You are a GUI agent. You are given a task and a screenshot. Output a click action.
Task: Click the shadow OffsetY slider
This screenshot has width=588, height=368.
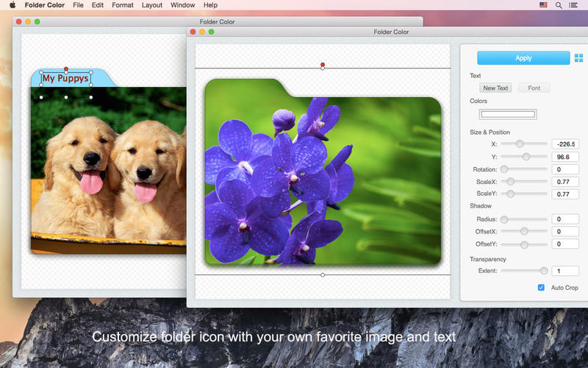coord(524,244)
